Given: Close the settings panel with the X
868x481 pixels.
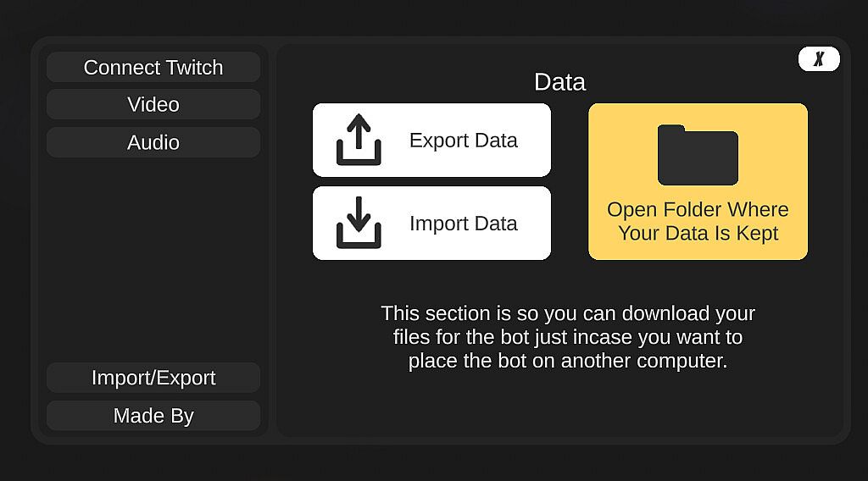Looking at the screenshot, I should 819,59.
